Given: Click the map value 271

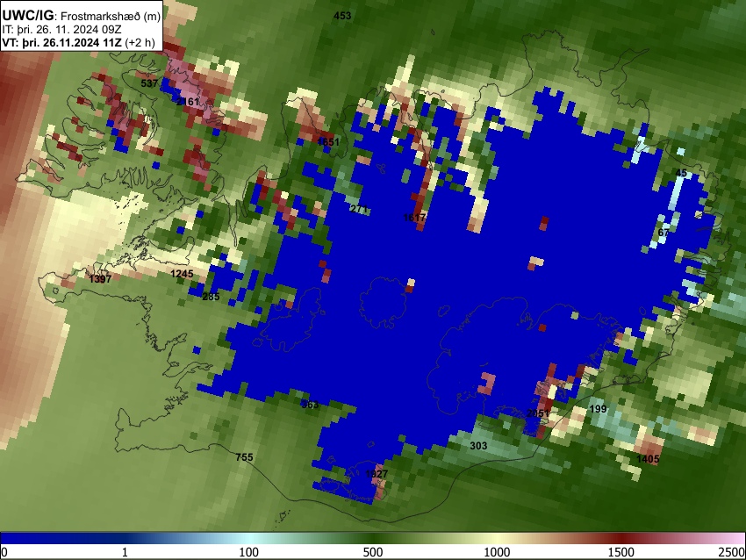Looking at the screenshot, I should pyautogui.click(x=359, y=208).
